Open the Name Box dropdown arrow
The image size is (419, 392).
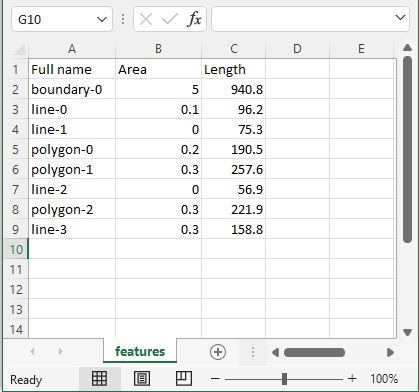click(x=102, y=19)
